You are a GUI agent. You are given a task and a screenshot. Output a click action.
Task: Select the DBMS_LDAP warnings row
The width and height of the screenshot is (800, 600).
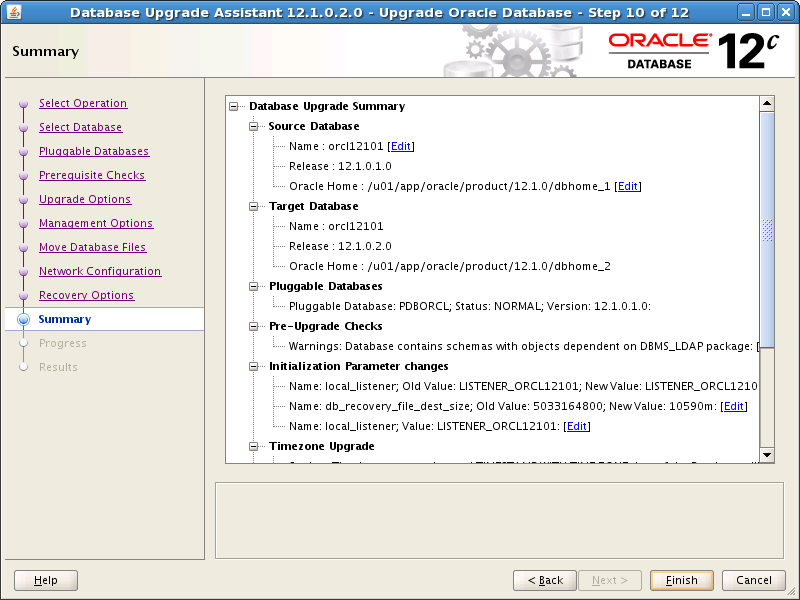523,346
